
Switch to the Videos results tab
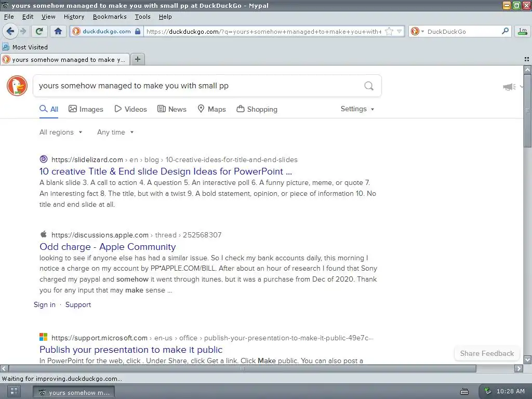click(x=130, y=109)
